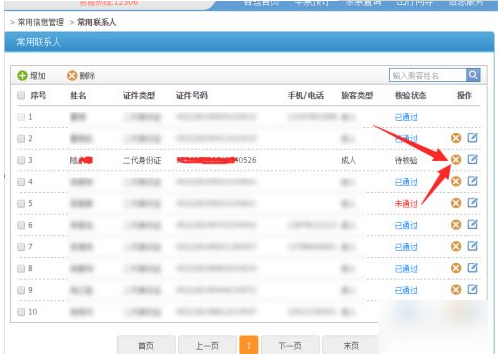Edit contact in row 7

(x=472, y=246)
